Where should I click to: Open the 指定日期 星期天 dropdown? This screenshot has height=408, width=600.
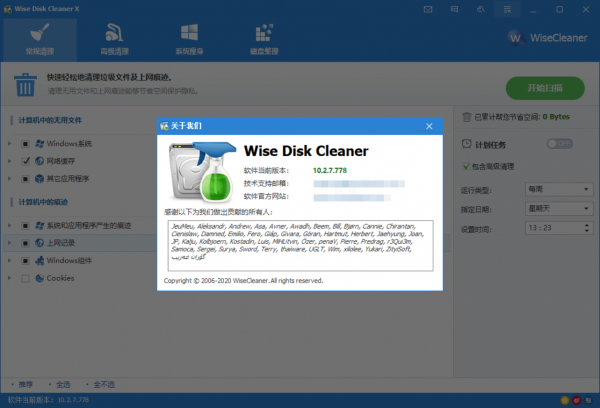559,209
